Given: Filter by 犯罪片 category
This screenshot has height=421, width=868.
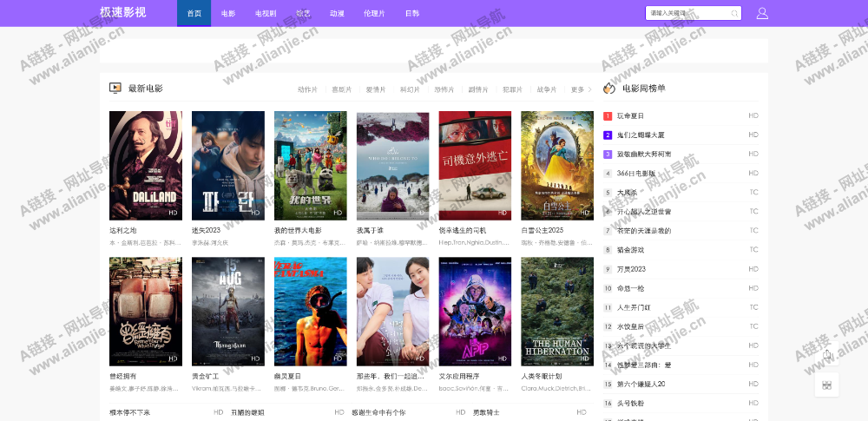Looking at the screenshot, I should pos(513,89).
